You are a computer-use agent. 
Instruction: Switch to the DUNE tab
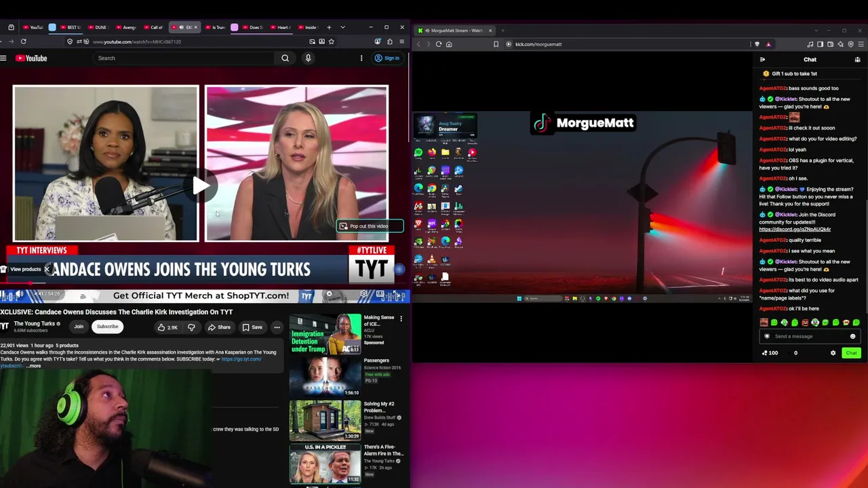click(98, 28)
